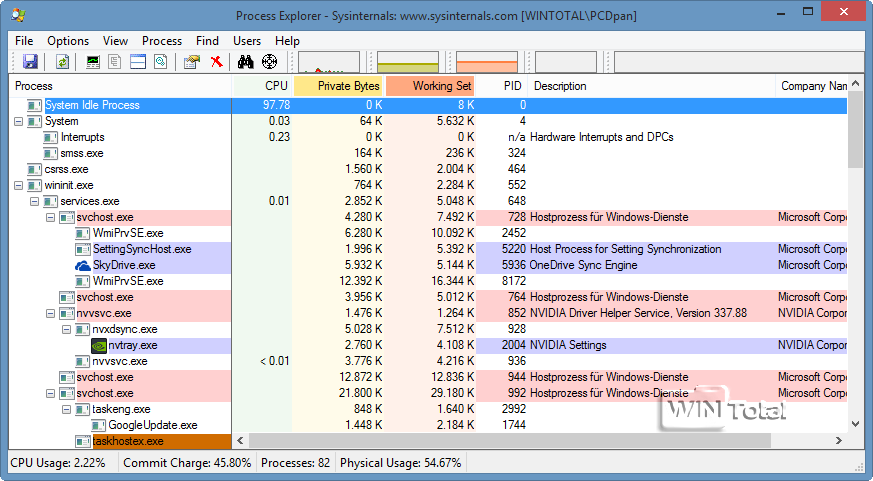Collapse the nvvsvc.exe tree branch

click(51, 313)
